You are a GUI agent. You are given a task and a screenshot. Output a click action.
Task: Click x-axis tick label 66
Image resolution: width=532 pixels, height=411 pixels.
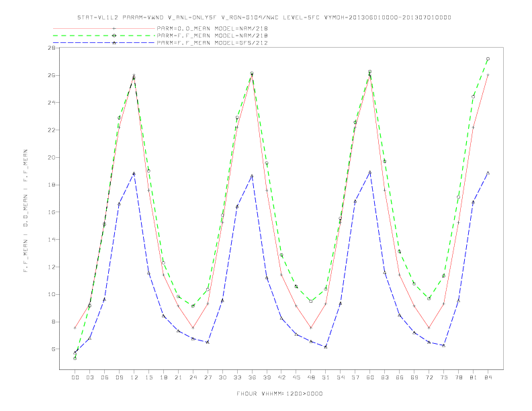coord(400,377)
